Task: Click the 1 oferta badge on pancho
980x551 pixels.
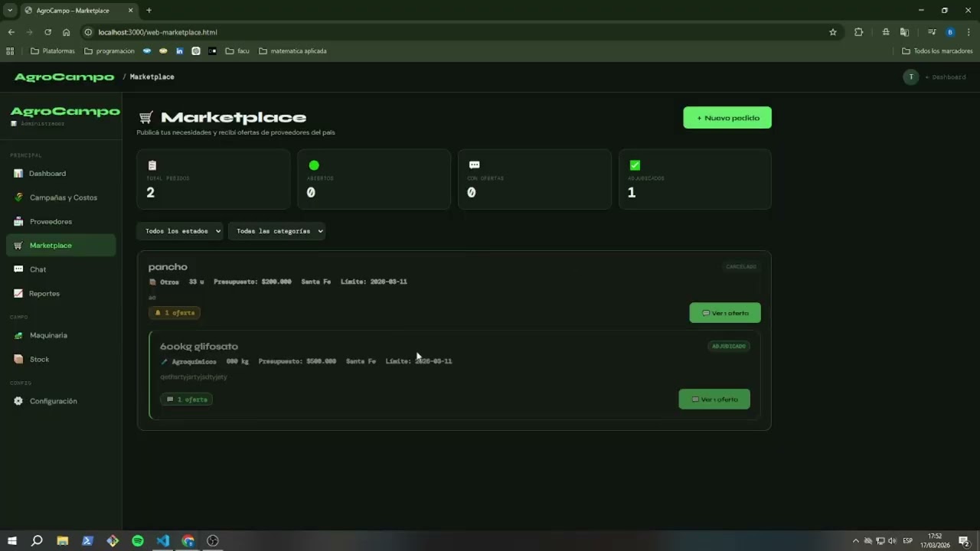Action: 175,313
